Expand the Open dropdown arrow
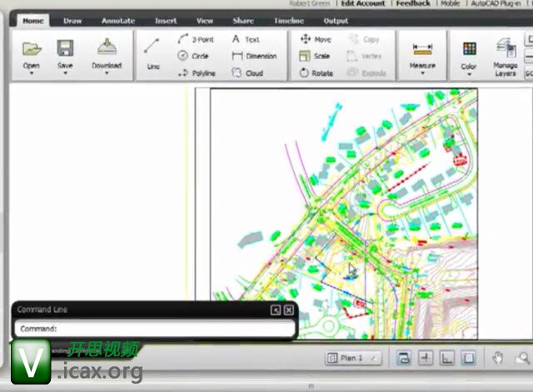The width and height of the screenshot is (533, 392). 32,72
